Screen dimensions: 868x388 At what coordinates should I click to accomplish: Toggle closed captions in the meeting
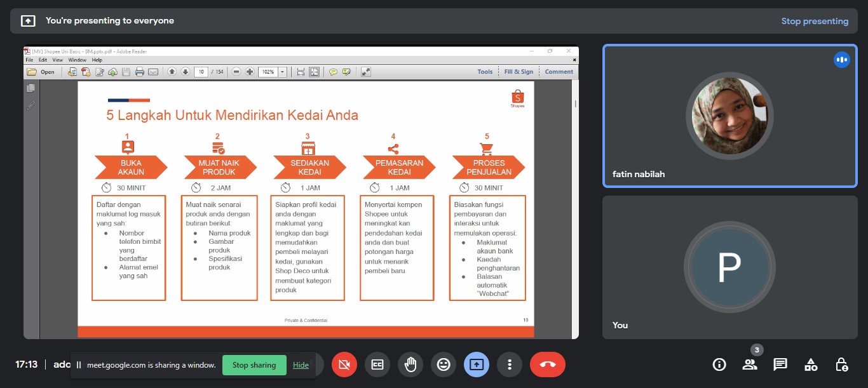tap(377, 365)
